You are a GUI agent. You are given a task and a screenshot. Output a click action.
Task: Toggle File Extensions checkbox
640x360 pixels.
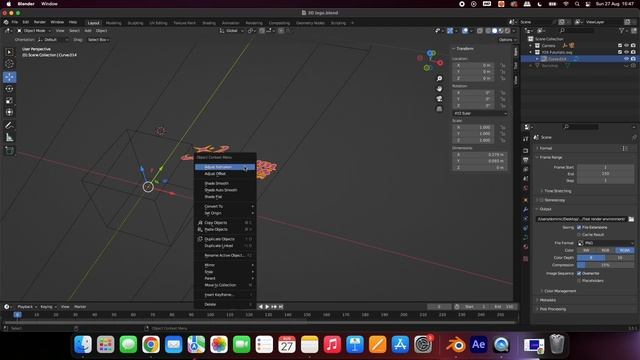(x=579, y=227)
